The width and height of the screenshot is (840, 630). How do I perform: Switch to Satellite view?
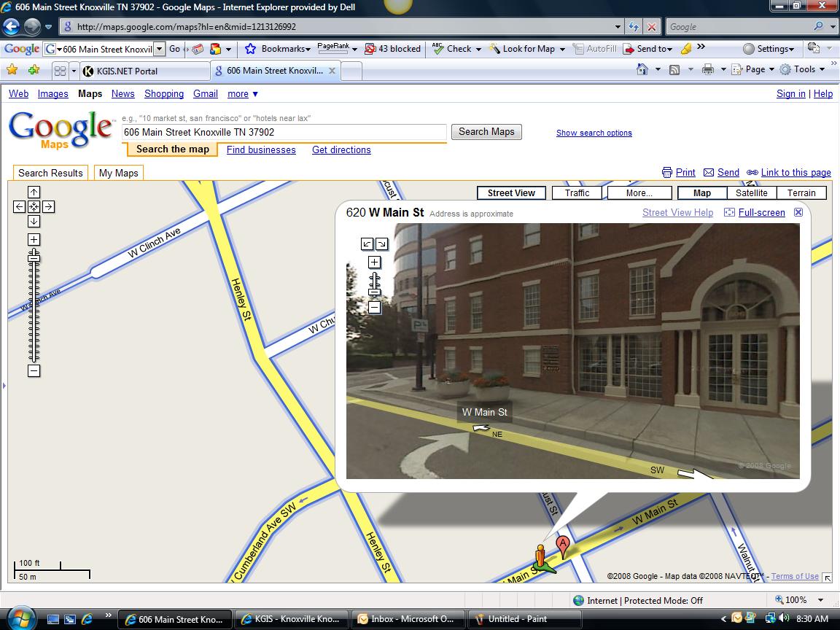click(x=751, y=192)
